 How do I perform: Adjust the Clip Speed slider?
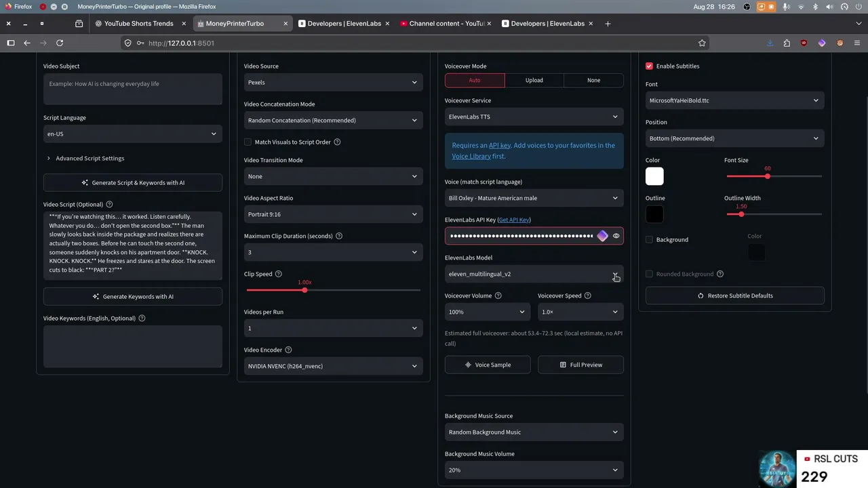(304, 290)
